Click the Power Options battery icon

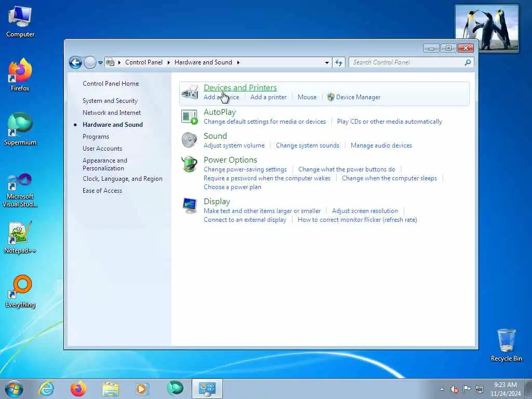pos(189,164)
